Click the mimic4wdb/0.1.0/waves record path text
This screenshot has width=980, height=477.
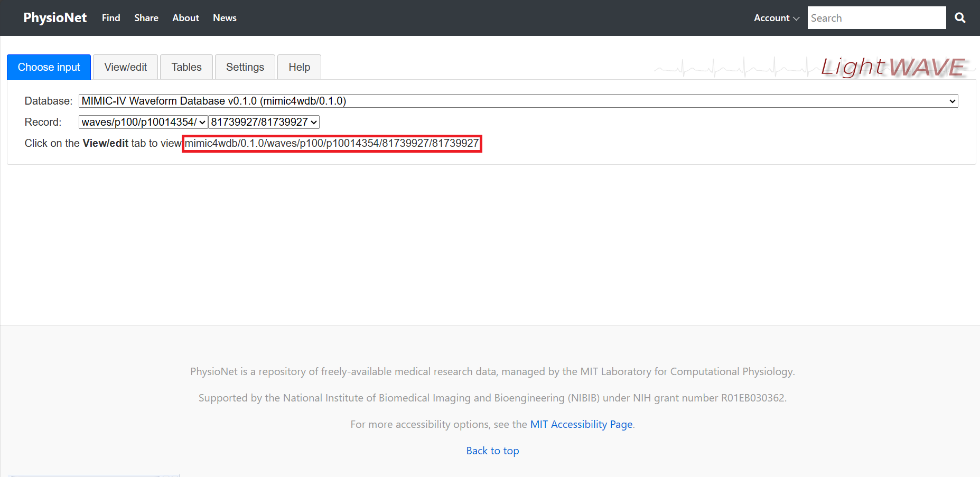point(332,143)
